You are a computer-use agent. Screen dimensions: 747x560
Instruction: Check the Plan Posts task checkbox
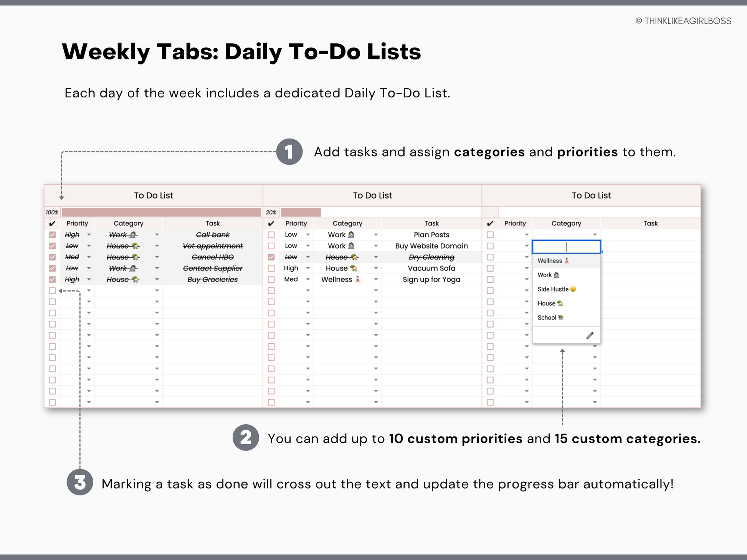click(x=271, y=235)
